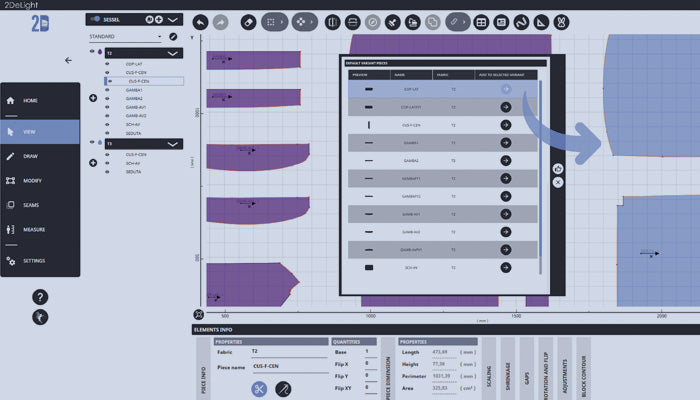Hide the SEDUTA piece under T3
The image size is (700, 400).
click(107, 172)
